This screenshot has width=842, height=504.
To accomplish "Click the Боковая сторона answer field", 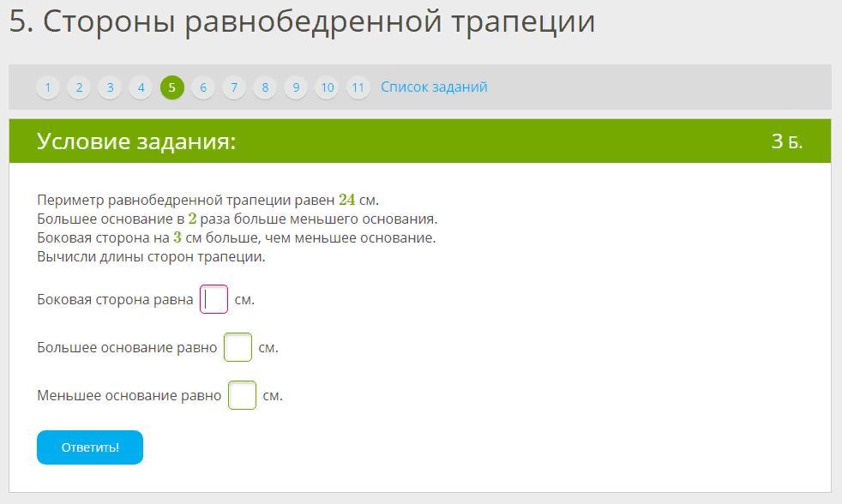I will 214,300.
